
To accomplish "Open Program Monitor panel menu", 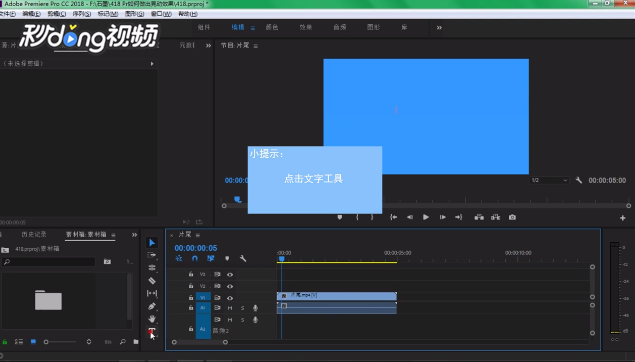I will 256,46.
